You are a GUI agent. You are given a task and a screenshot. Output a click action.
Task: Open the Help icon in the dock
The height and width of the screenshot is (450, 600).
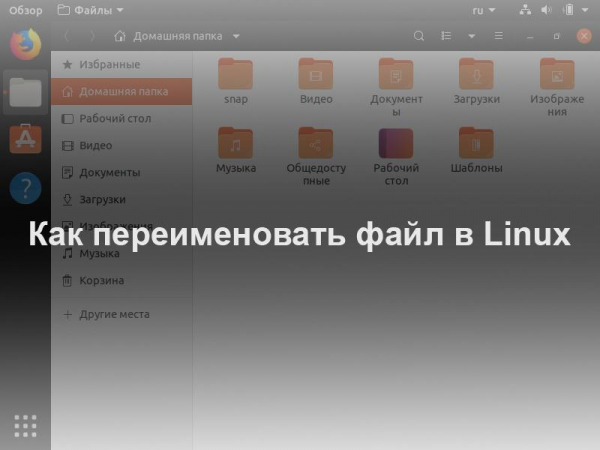pos(25,188)
